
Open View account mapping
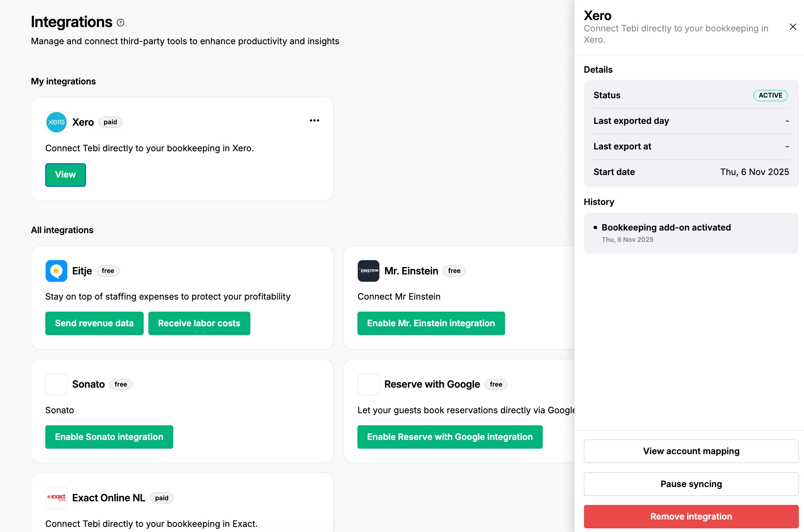(x=691, y=451)
